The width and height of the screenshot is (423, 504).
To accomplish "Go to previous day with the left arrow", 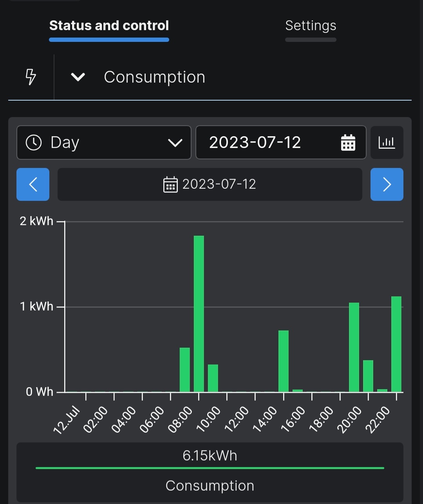I will coord(33,184).
